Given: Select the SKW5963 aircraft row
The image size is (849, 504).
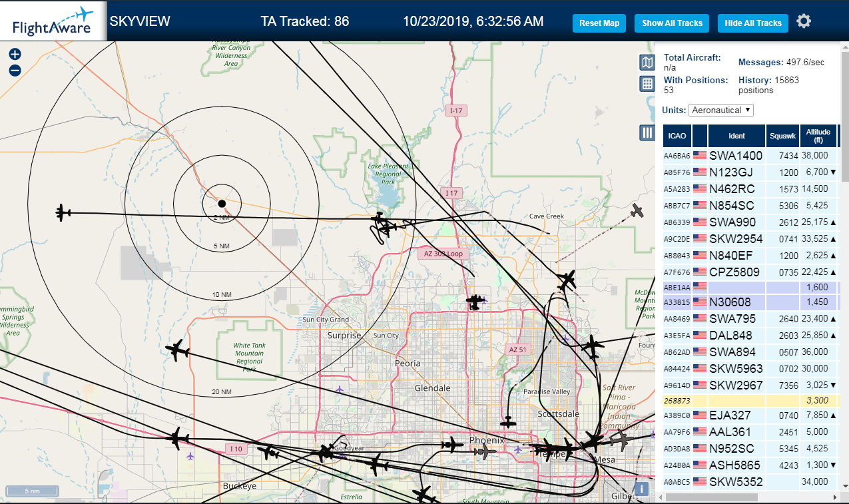Looking at the screenshot, I should 750,368.
